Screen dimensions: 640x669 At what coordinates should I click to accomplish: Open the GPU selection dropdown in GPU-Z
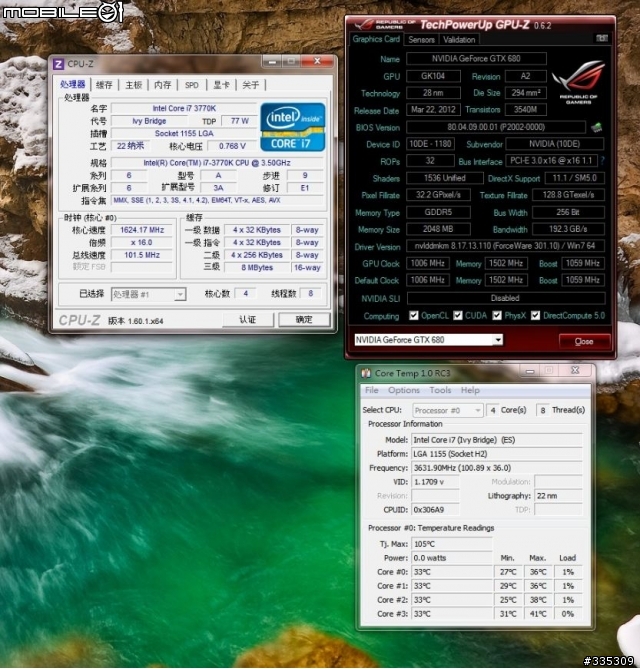[x=498, y=340]
